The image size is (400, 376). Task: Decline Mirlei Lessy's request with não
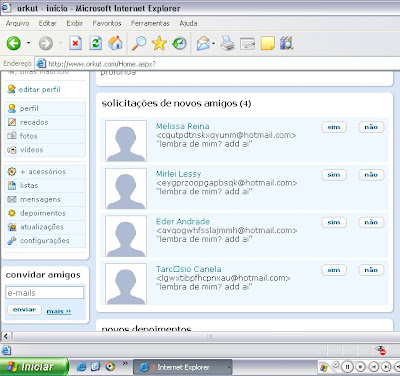tap(371, 175)
